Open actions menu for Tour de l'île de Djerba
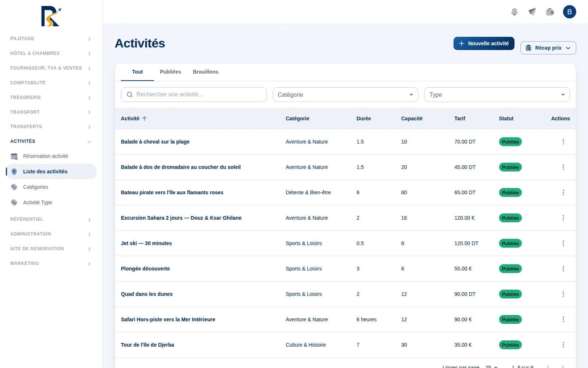588x368 pixels. pyautogui.click(x=563, y=345)
